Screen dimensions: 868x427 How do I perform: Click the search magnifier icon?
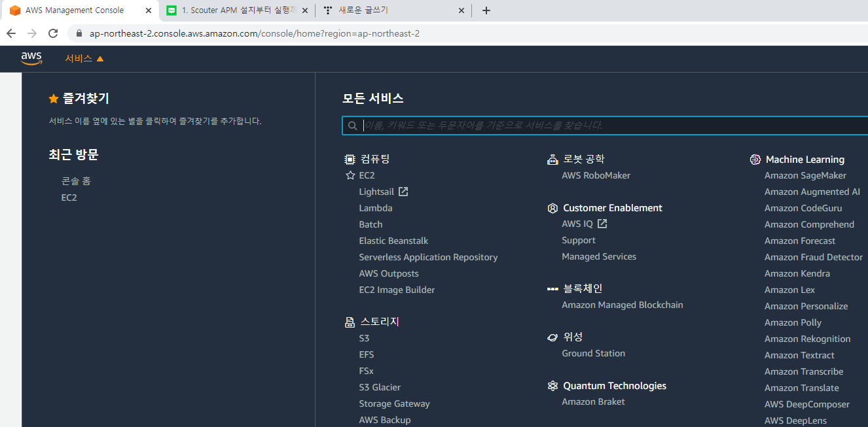[353, 126]
